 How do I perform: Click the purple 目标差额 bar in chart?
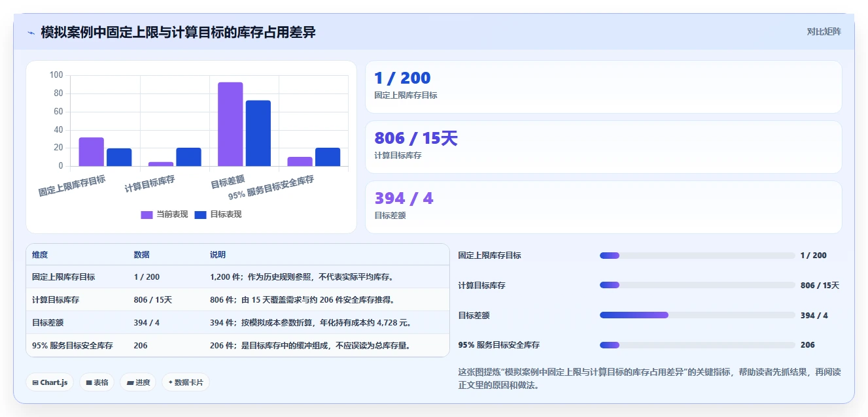230,124
